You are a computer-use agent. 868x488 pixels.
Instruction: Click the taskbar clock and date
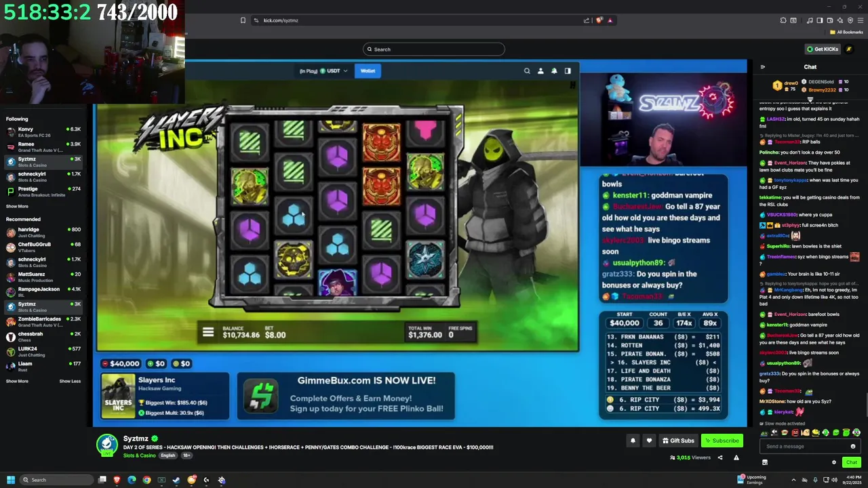852,480
